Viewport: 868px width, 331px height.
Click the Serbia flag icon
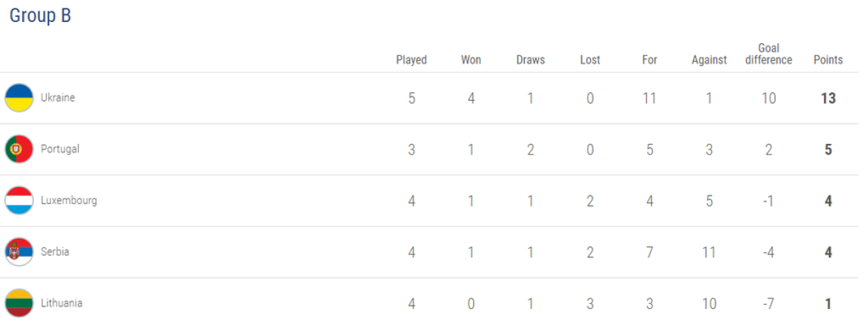click(19, 252)
